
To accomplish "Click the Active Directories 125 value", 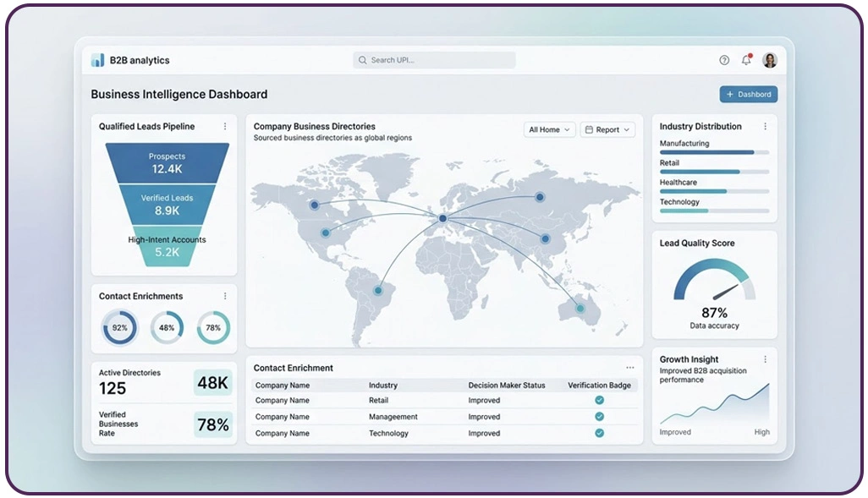I will 113,388.
